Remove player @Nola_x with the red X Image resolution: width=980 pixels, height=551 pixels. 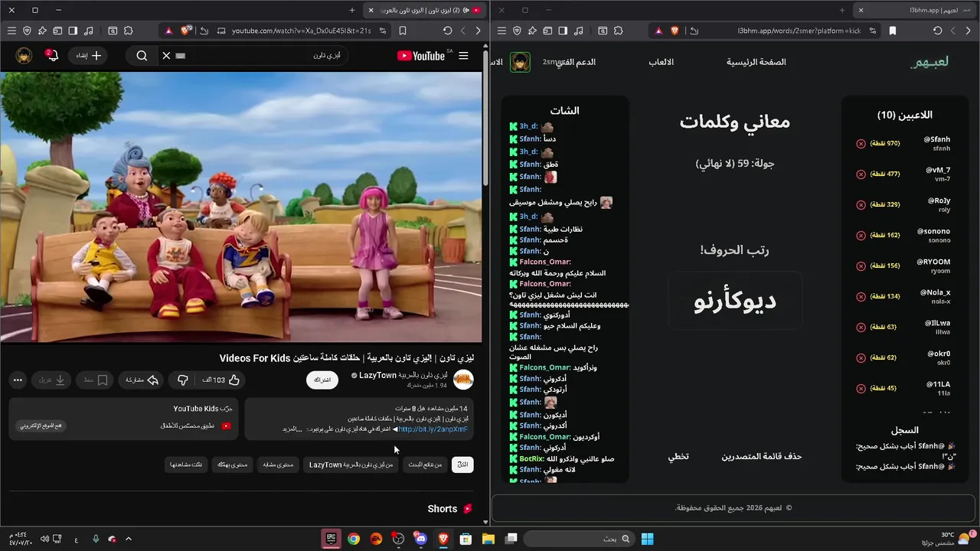click(x=861, y=297)
